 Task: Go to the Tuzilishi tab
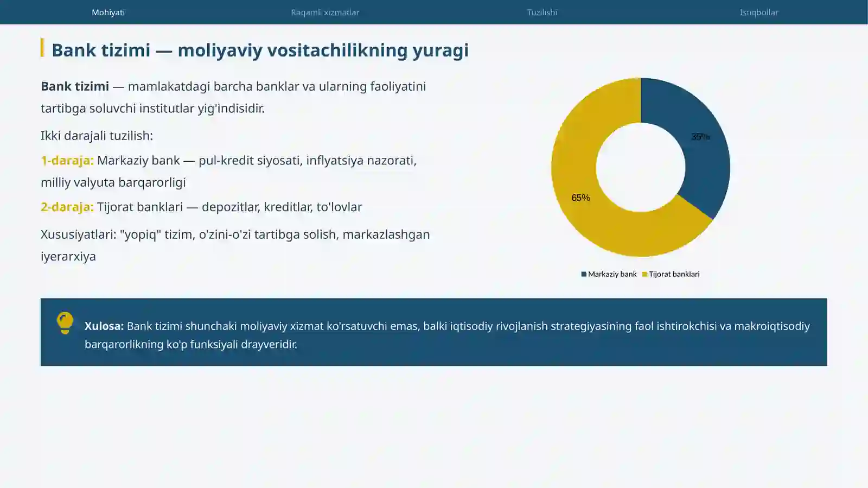click(542, 12)
